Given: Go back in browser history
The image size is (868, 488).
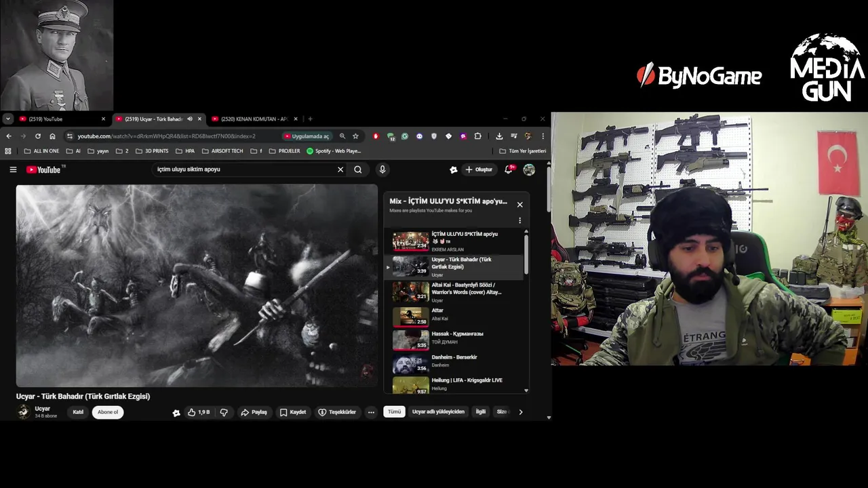Looking at the screenshot, I should click(x=9, y=136).
